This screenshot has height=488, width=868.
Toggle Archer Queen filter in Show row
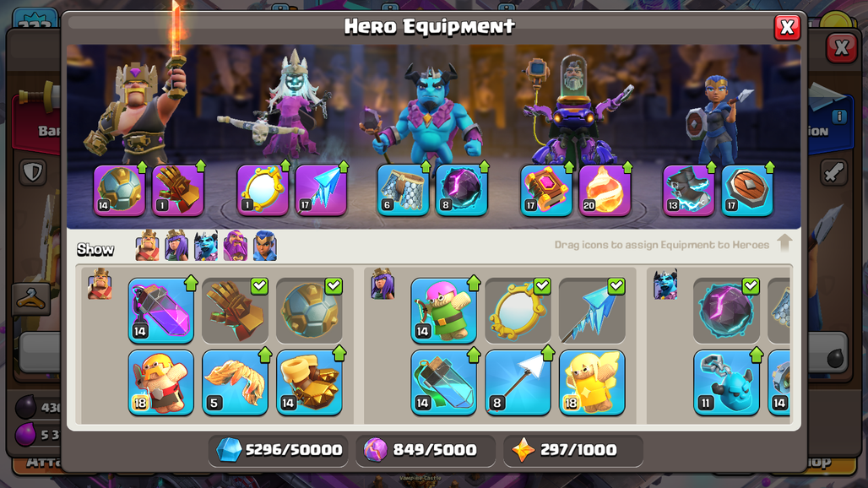point(176,246)
